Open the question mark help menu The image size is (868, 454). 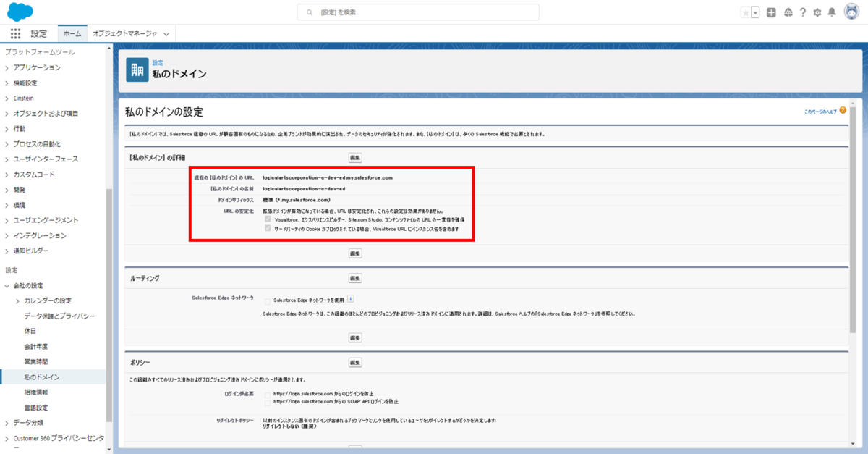(x=803, y=12)
